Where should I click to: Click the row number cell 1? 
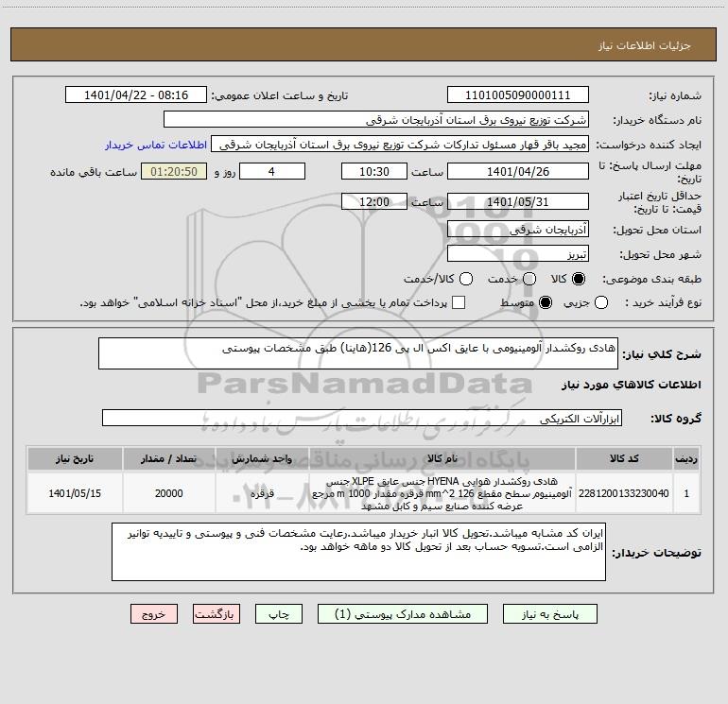(686, 493)
